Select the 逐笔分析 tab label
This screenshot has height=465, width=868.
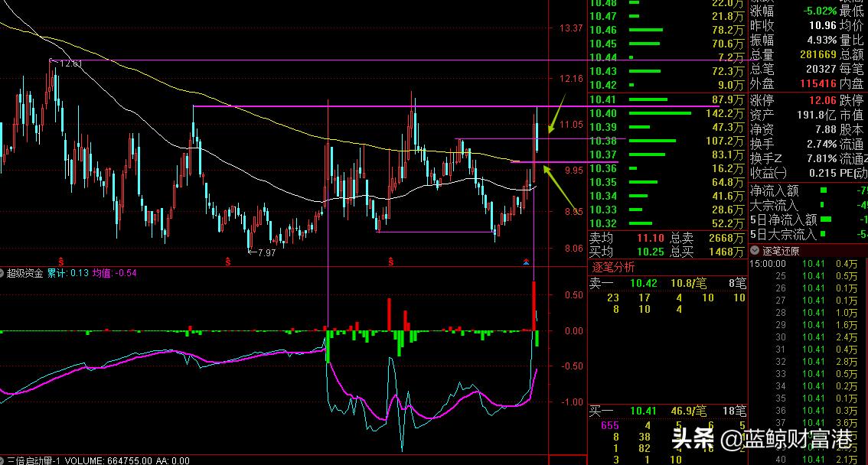tap(613, 268)
